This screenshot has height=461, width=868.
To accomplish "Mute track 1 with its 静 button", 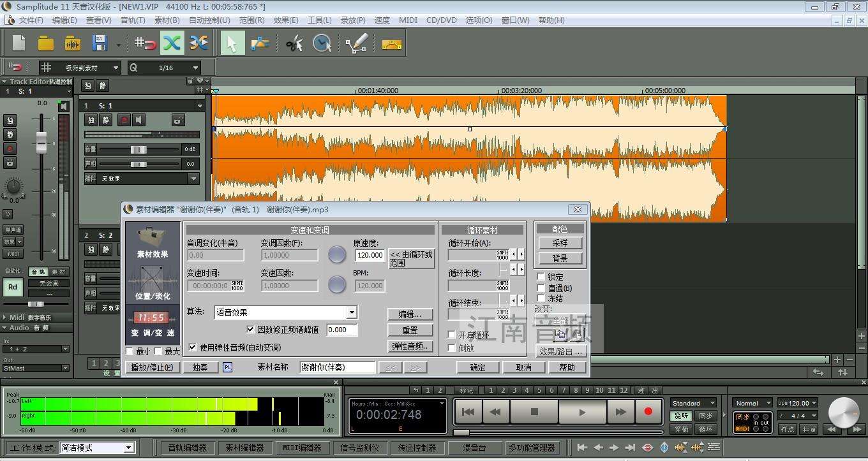I will point(106,120).
